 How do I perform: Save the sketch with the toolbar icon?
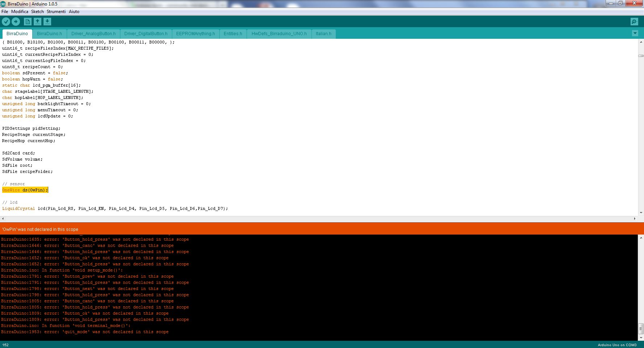pos(47,21)
